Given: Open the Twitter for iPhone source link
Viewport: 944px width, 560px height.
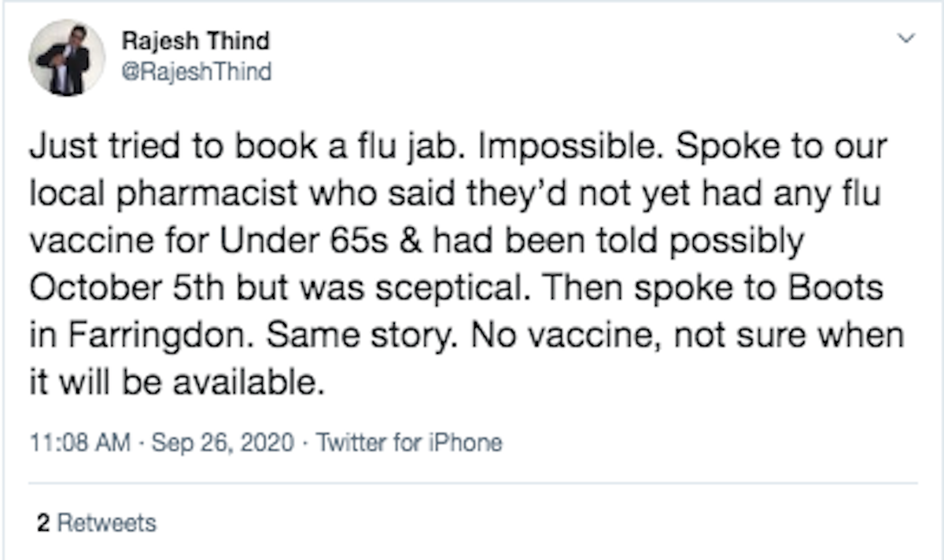Looking at the screenshot, I should [408, 443].
